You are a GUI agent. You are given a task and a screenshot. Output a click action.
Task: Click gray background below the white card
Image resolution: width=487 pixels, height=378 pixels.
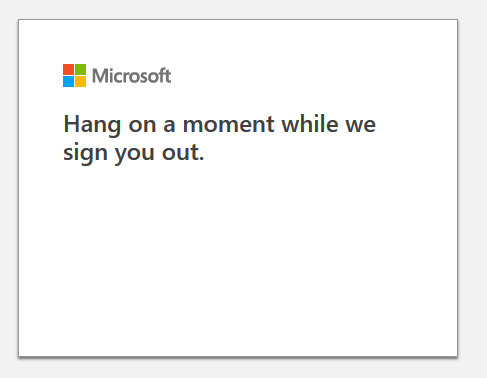(238, 368)
